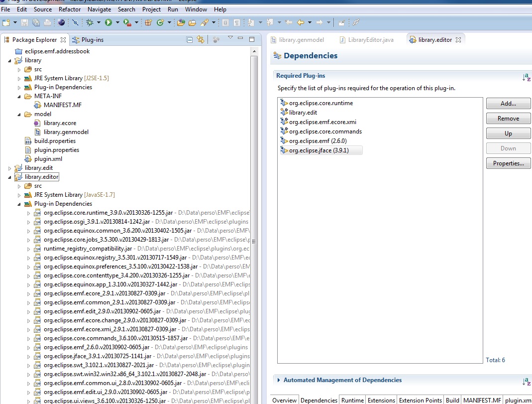Click the Collapse All icon in Package Explorer
Image resolution: width=532 pixels, height=404 pixels.
click(190, 40)
